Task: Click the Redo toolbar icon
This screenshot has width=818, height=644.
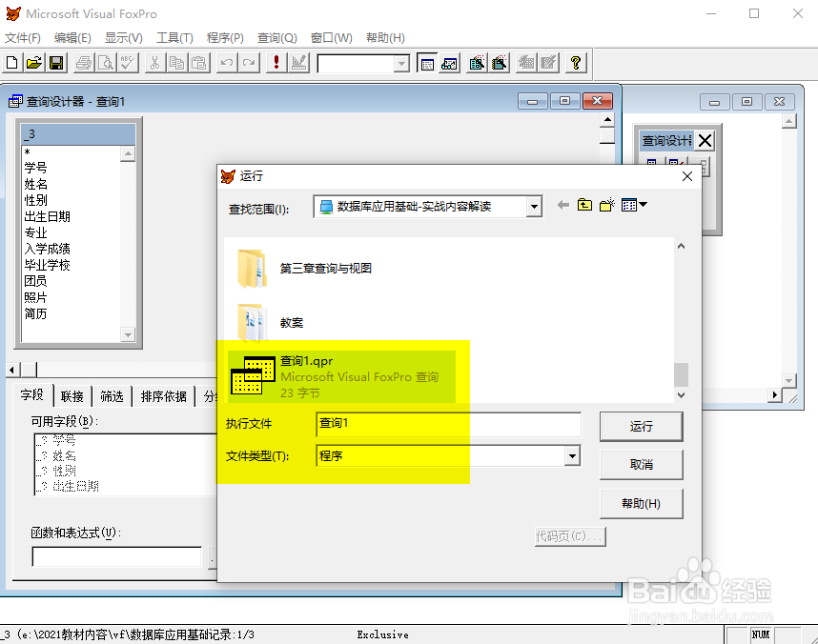Action: tap(249, 63)
